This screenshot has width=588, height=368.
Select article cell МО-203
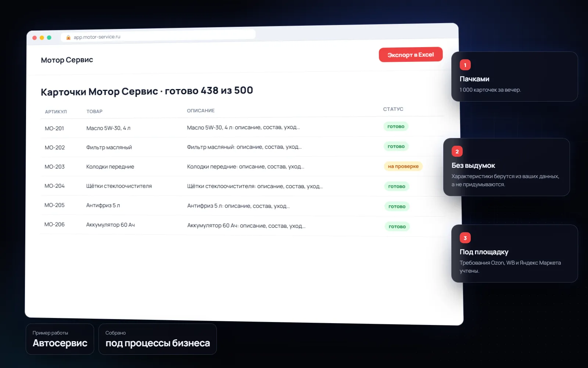pyautogui.click(x=54, y=167)
